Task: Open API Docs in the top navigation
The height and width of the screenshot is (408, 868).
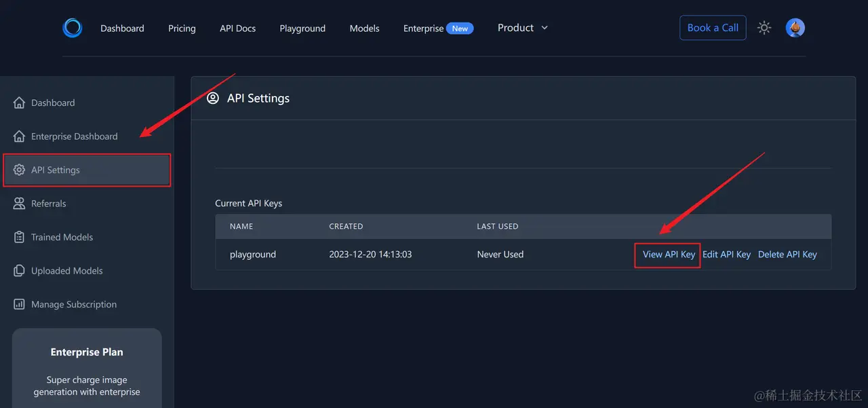Action: pos(237,29)
